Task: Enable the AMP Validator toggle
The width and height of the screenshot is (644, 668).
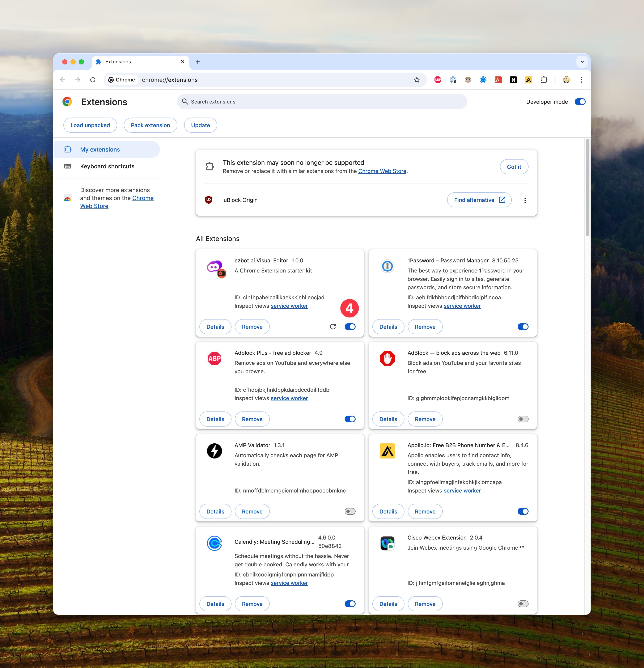Action: tap(350, 511)
